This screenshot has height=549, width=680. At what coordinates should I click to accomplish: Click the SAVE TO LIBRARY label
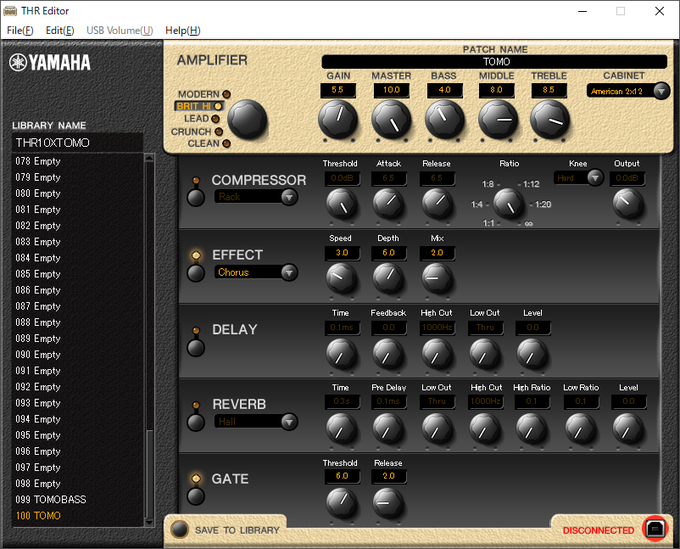[237, 530]
